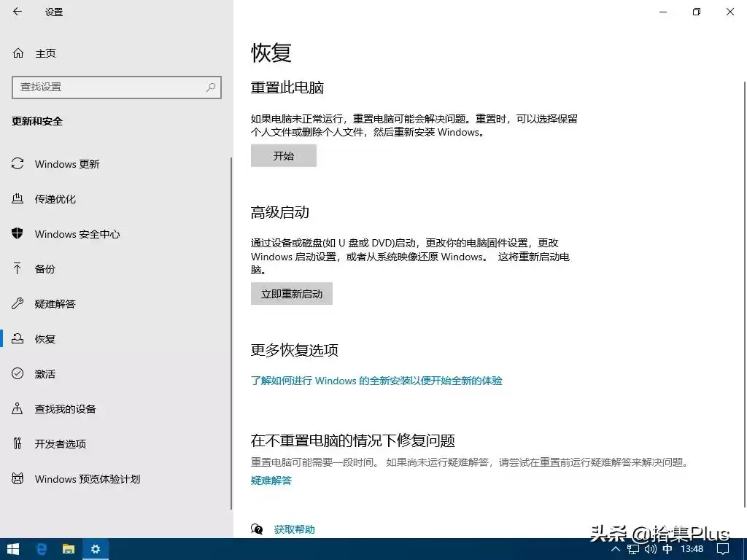Launch Edge browser from taskbar
Image resolution: width=747 pixels, height=560 pixels.
[42, 549]
